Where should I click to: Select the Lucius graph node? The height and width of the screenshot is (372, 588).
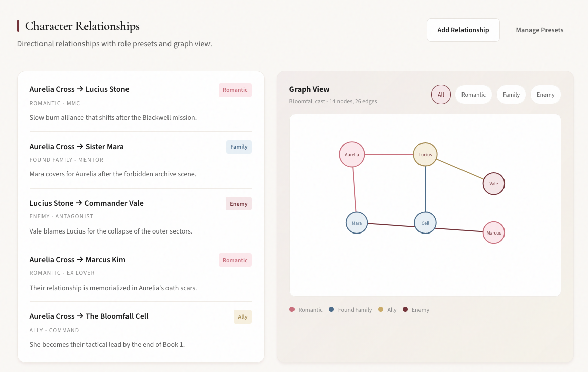pos(425,154)
